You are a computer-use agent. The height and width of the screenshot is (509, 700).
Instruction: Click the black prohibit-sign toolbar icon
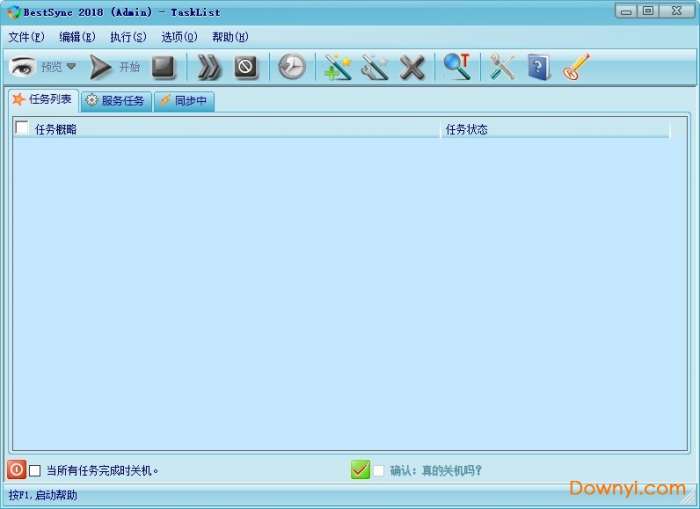point(246,67)
